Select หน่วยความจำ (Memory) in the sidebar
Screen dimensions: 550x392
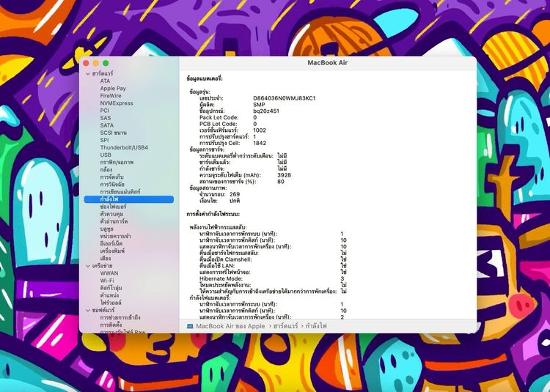116,236
